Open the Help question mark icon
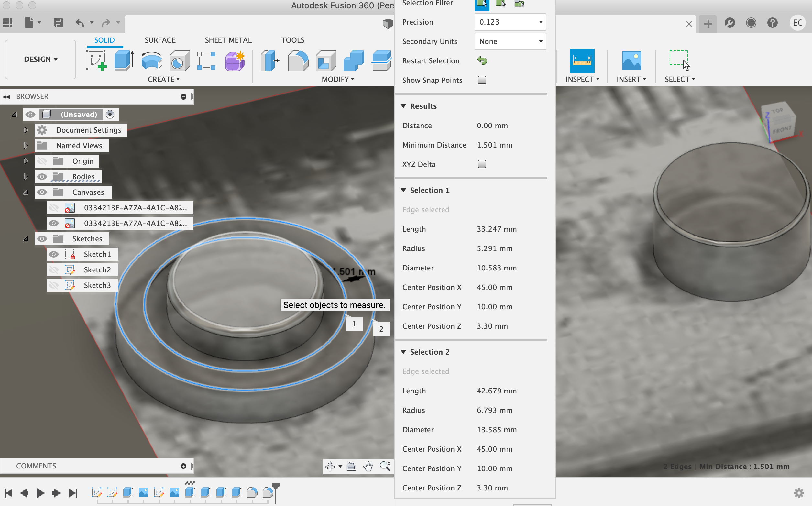The width and height of the screenshot is (812, 506). [772, 23]
